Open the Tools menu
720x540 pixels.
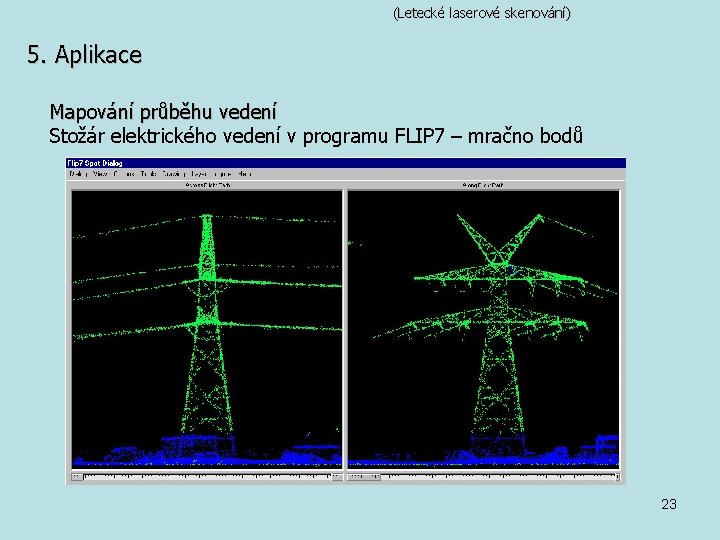pyautogui.click(x=149, y=174)
